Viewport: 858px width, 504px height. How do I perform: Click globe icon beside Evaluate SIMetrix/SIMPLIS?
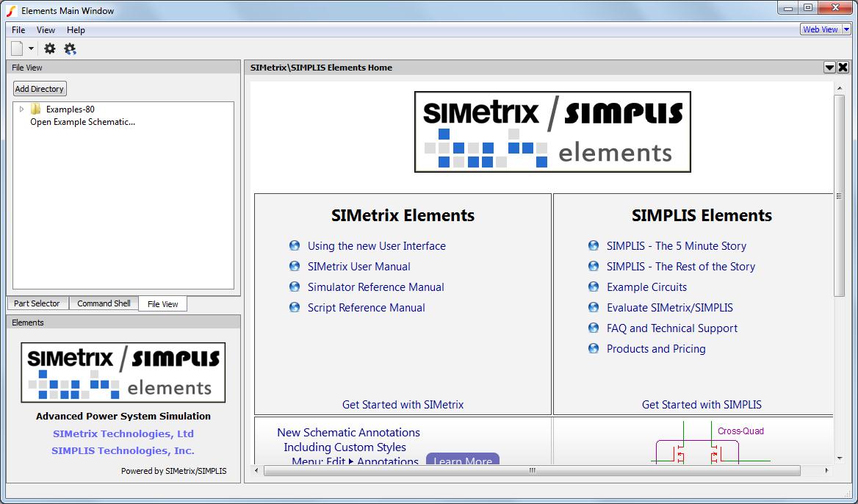pos(593,308)
